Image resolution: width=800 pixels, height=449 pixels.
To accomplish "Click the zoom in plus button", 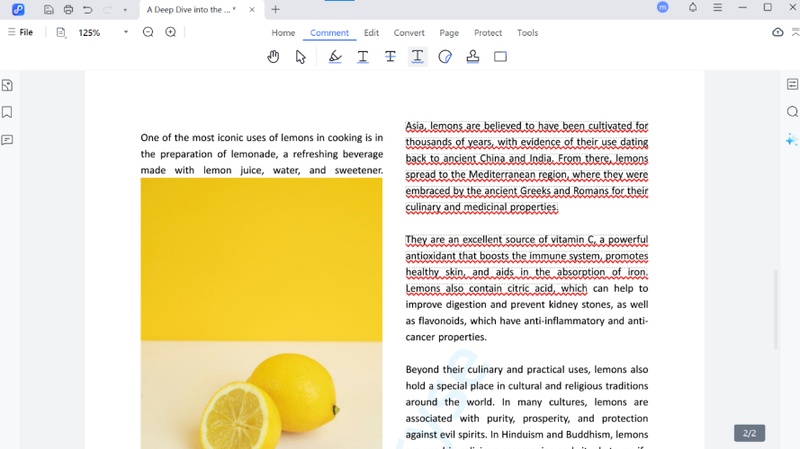I will coord(171,33).
